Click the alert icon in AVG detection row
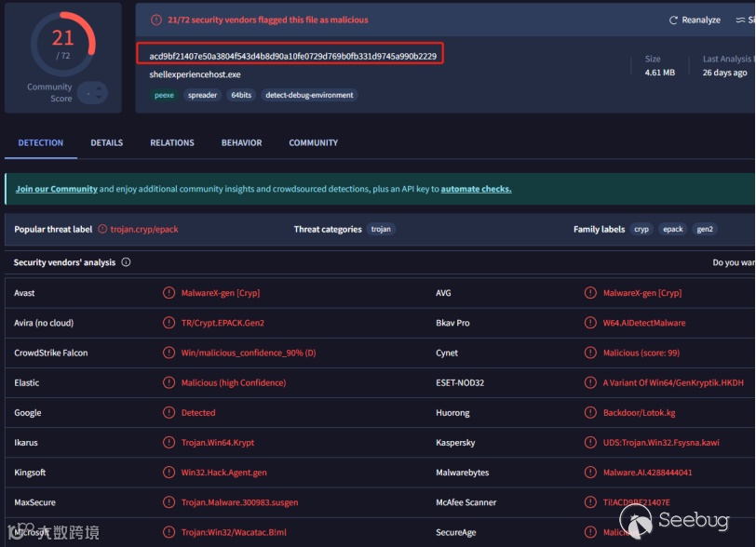756x547 pixels. 590,292
